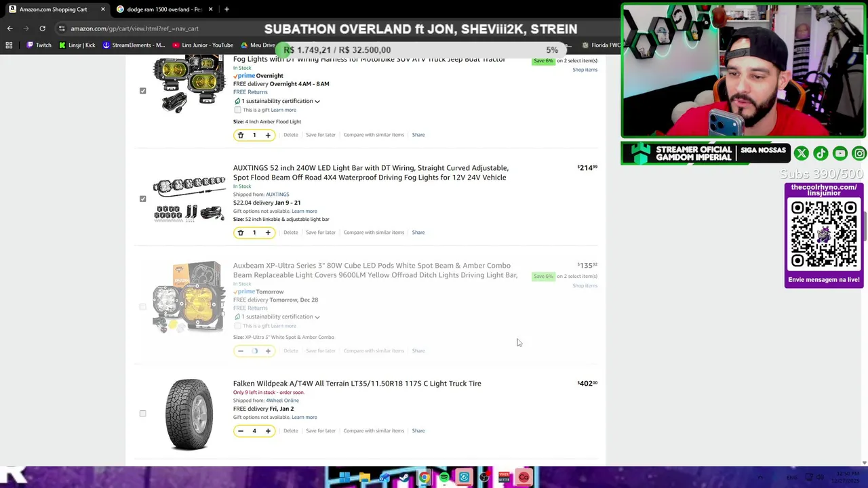Open the TikTok icon on stream overlay
The image size is (868, 488).
point(821,154)
